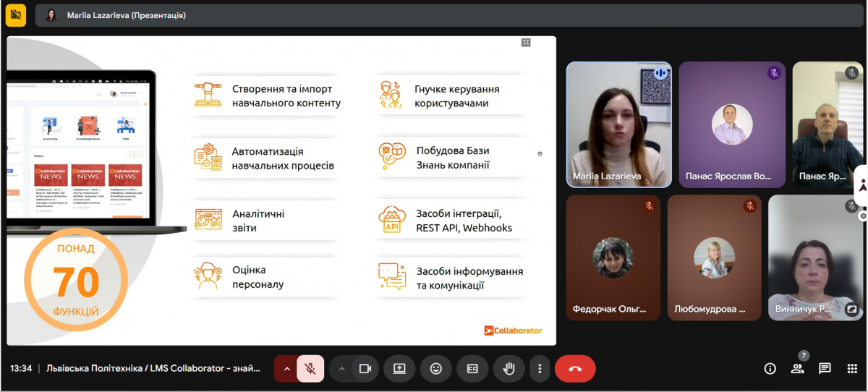Select Mariia Lazarieva's video tile
Viewport: 868px width, 392px height.
(x=619, y=124)
